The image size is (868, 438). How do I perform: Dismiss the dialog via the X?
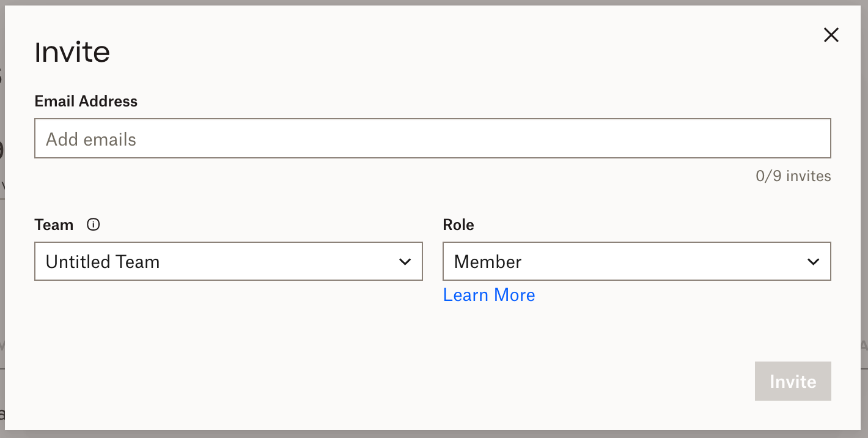pos(831,35)
